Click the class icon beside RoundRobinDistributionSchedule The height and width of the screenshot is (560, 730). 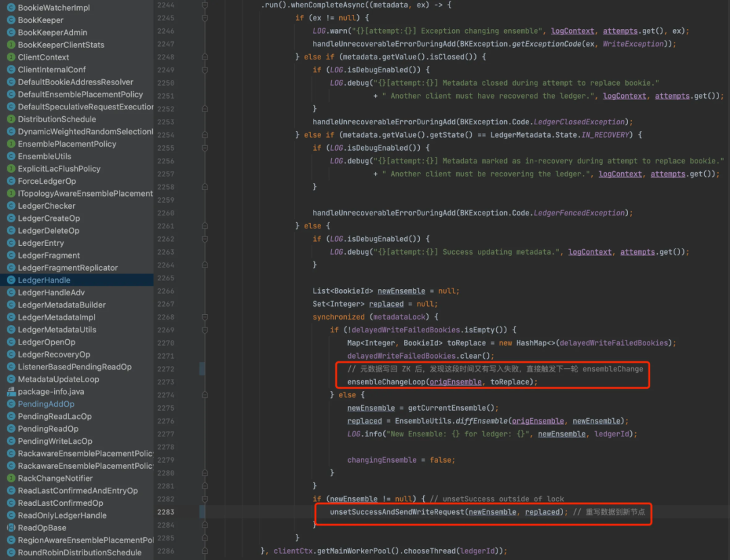[11, 553]
